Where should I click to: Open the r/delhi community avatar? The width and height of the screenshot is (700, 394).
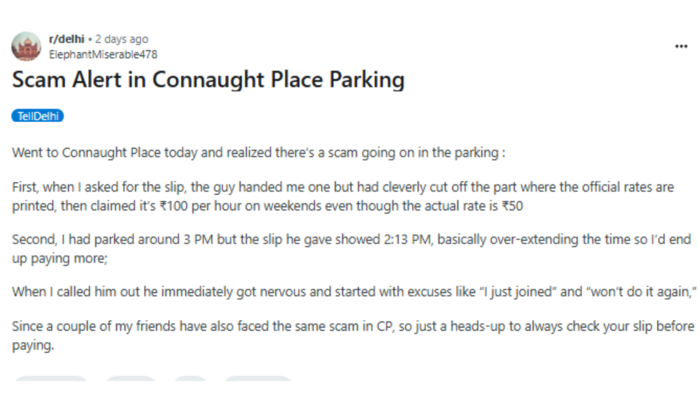(x=26, y=46)
